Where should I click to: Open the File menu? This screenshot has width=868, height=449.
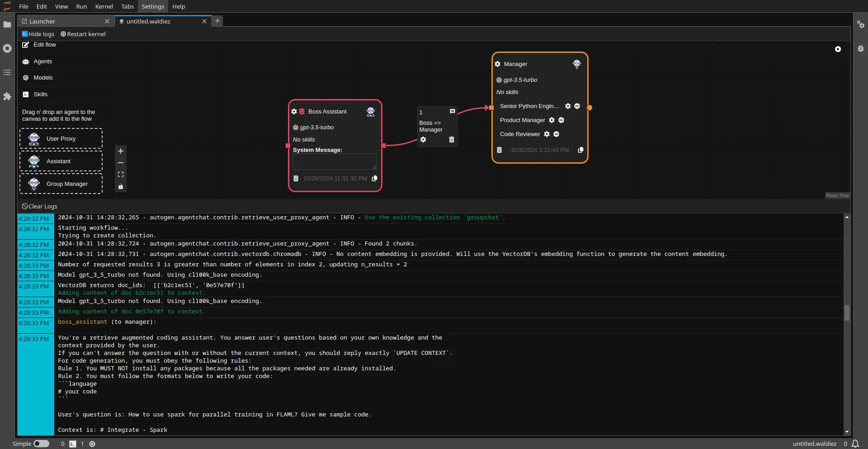tap(24, 6)
